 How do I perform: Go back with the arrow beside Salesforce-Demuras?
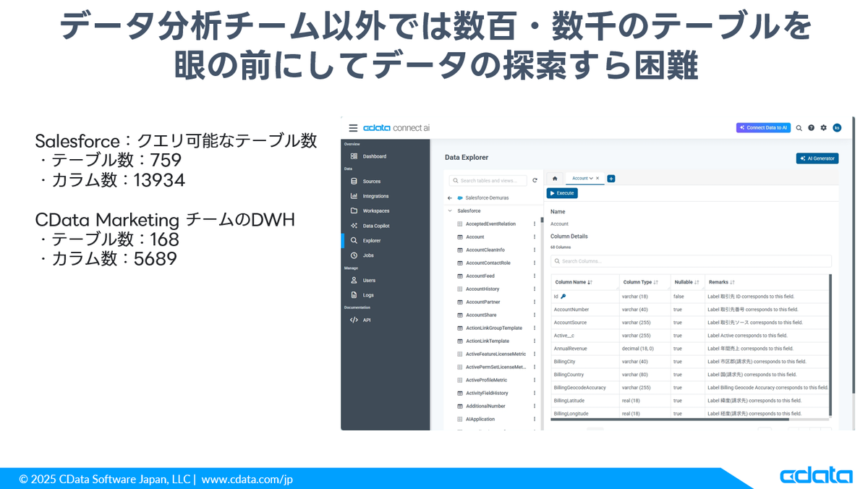coord(450,197)
